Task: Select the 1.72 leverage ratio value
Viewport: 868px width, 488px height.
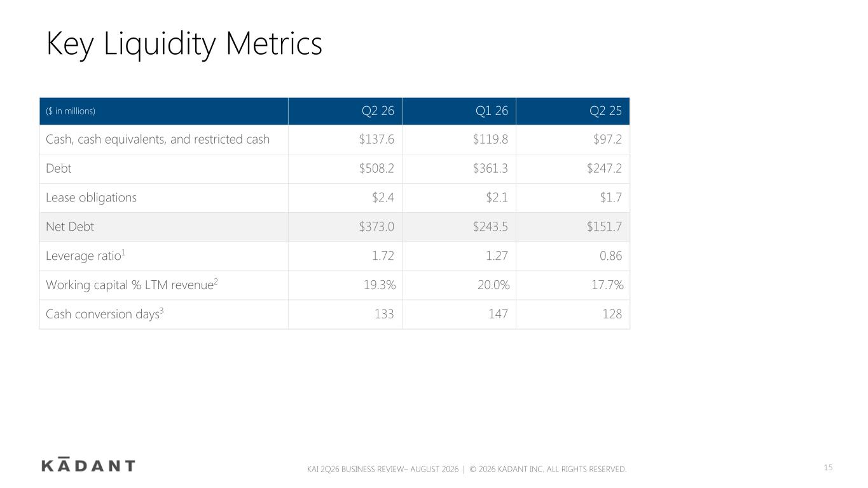Action: tap(383, 256)
